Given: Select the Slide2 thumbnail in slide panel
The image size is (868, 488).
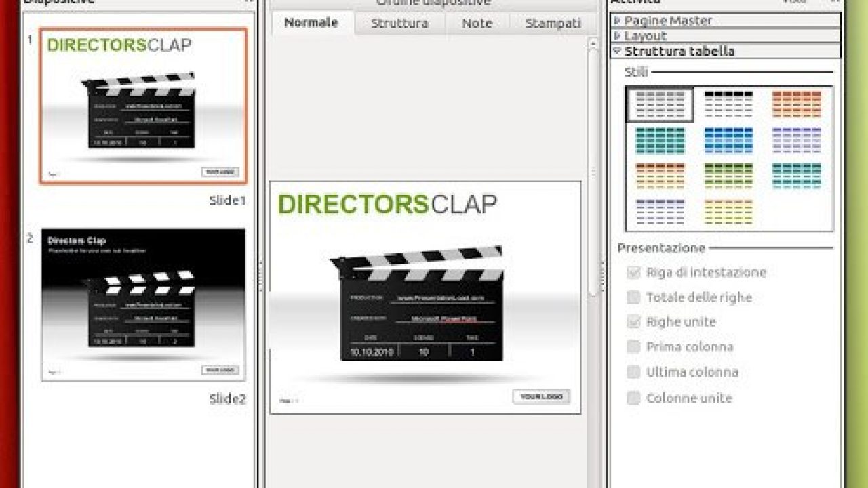Looking at the screenshot, I should pyautogui.click(x=143, y=305).
